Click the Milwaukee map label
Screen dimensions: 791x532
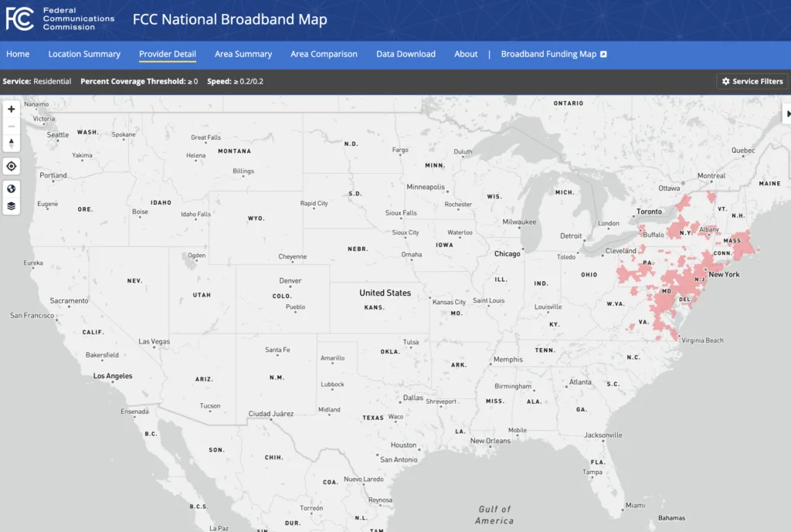[519, 222]
